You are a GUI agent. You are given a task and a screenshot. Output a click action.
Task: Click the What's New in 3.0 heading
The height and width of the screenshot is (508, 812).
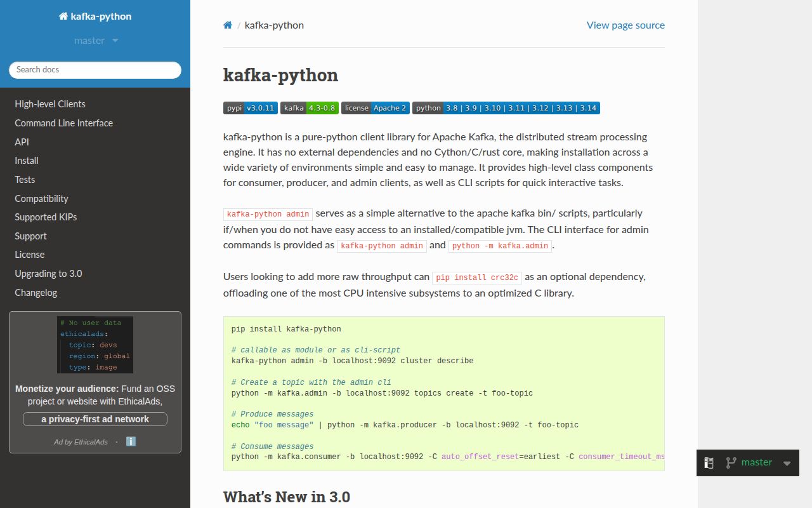287,497
